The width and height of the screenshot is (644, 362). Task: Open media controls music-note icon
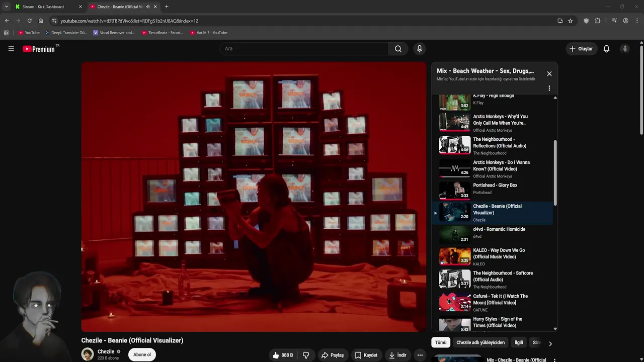click(614, 21)
